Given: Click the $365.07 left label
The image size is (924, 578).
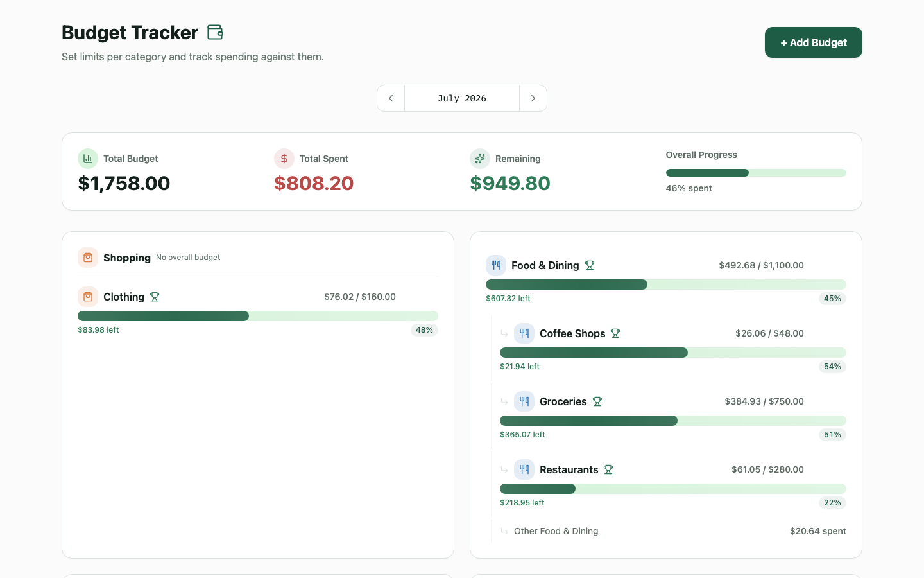Looking at the screenshot, I should [x=522, y=435].
